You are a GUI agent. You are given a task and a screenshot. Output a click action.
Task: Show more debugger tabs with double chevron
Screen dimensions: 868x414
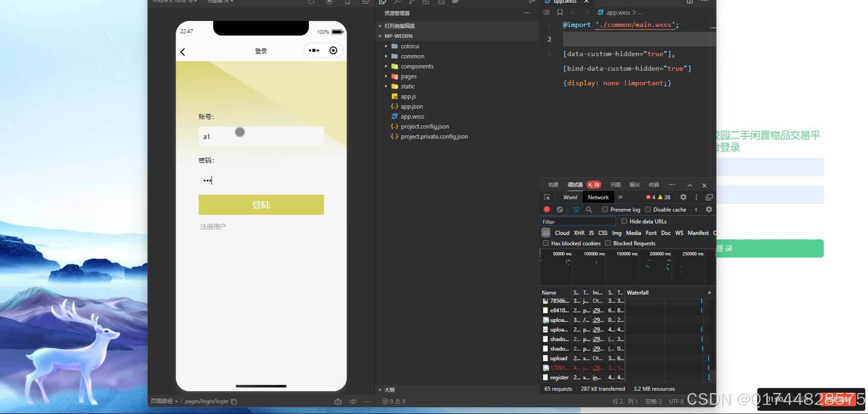pyautogui.click(x=620, y=197)
